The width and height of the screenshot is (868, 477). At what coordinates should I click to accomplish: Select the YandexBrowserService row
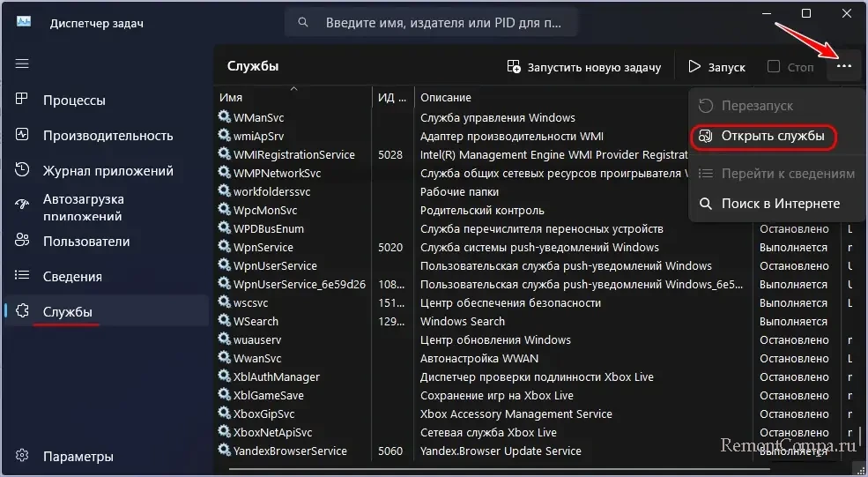tap(290, 451)
